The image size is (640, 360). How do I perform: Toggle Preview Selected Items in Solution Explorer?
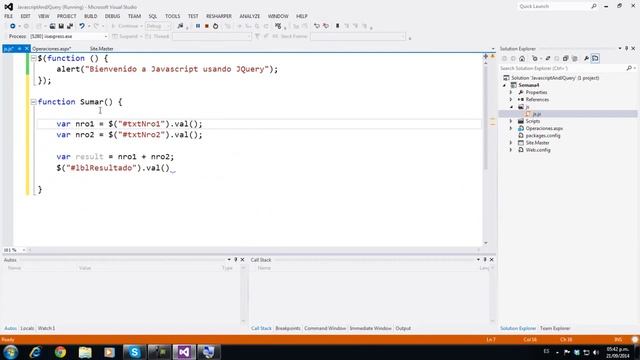click(596, 58)
